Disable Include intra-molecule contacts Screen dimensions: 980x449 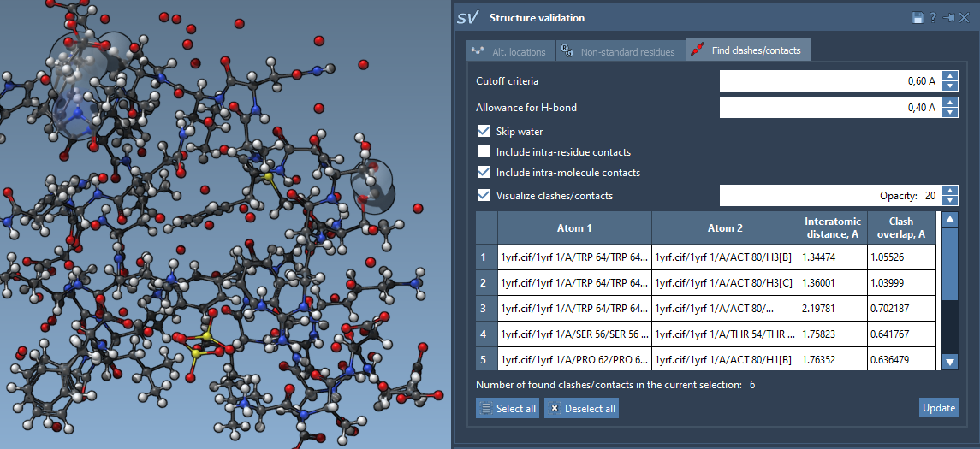click(484, 173)
